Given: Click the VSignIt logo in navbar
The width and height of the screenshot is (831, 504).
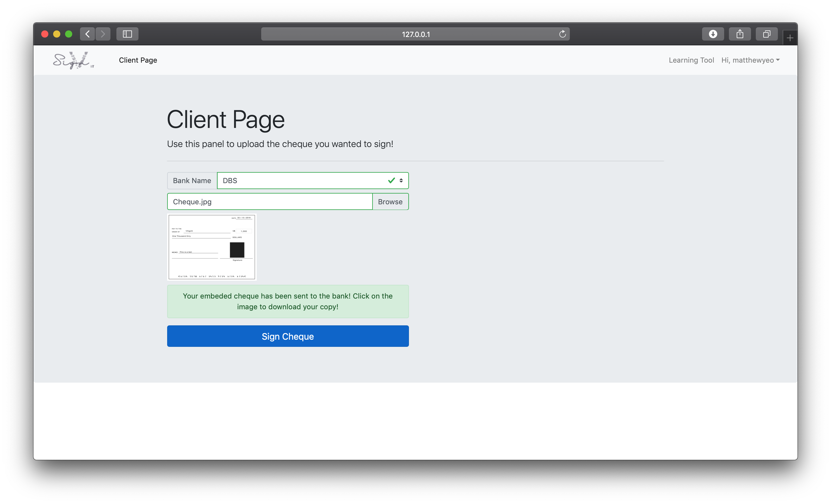Looking at the screenshot, I should click(73, 60).
